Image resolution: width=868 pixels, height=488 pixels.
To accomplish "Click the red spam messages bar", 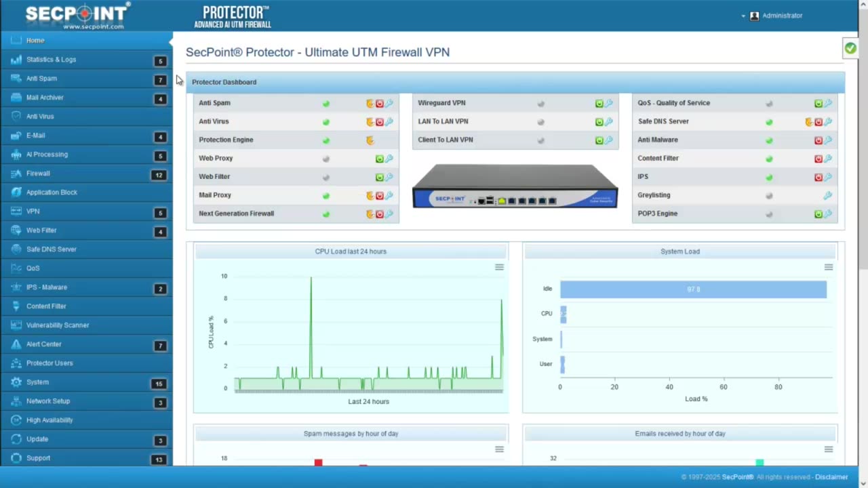I will coord(318,462).
